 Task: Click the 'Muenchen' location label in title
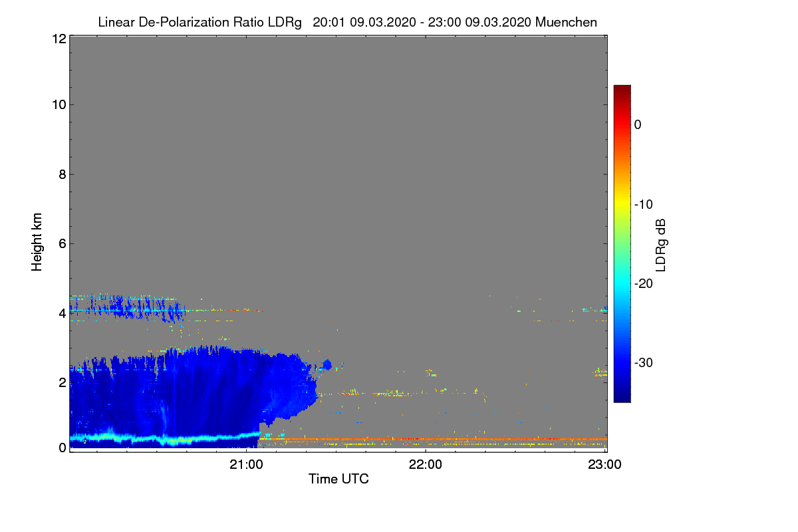pos(566,23)
